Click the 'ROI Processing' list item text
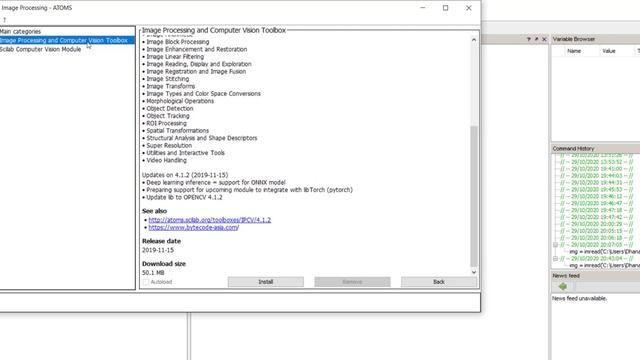 167,123
